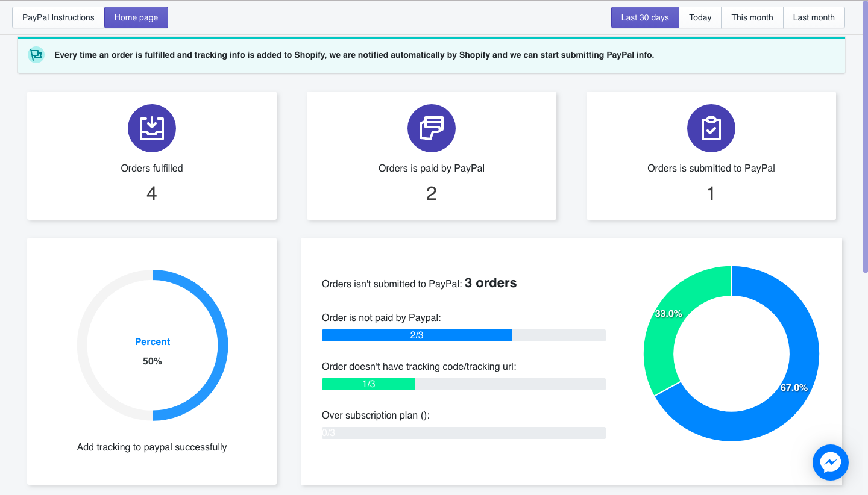Click the empty 0/3 subscription plan bar
Viewport: 868px width, 495px height.
pyautogui.click(x=464, y=433)
